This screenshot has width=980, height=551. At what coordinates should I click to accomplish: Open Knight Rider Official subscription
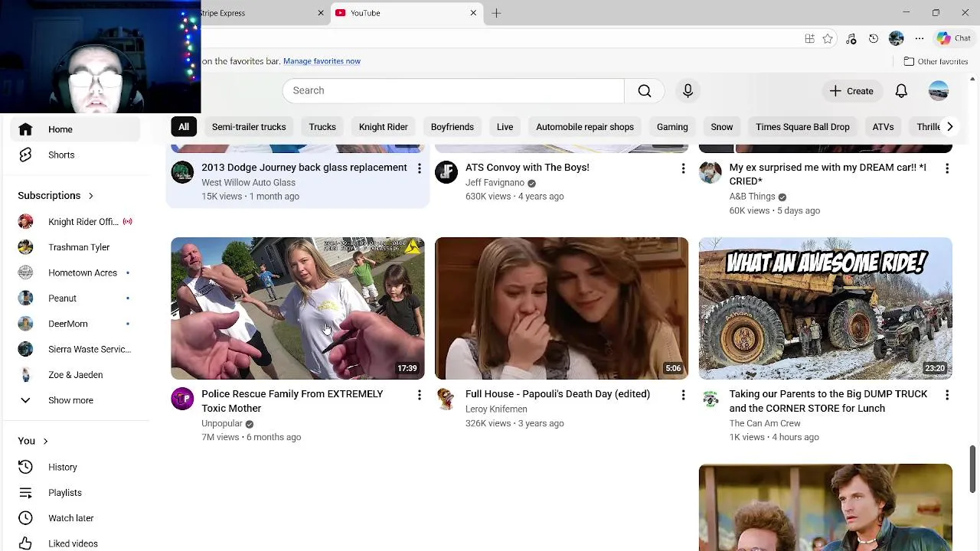point(75,222)
